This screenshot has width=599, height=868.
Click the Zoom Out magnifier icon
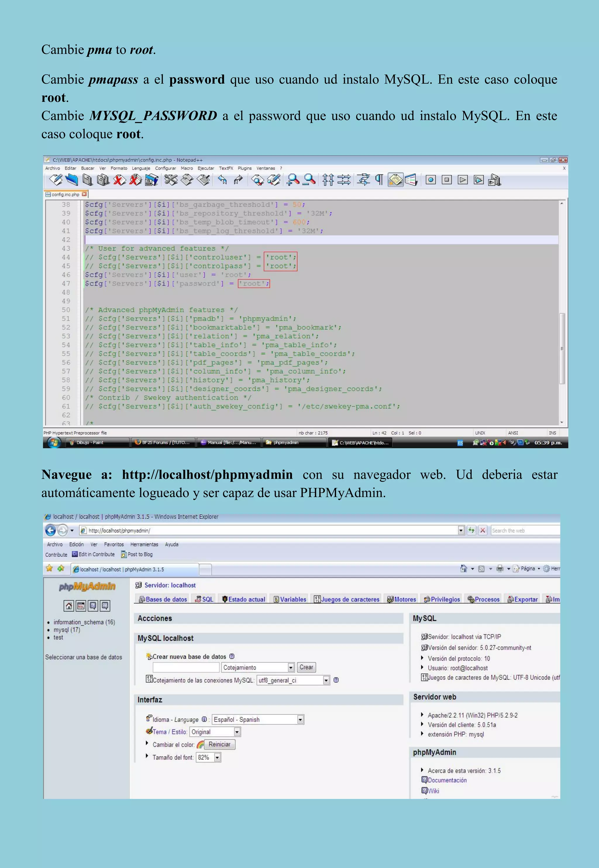click(x=309, y=180)
